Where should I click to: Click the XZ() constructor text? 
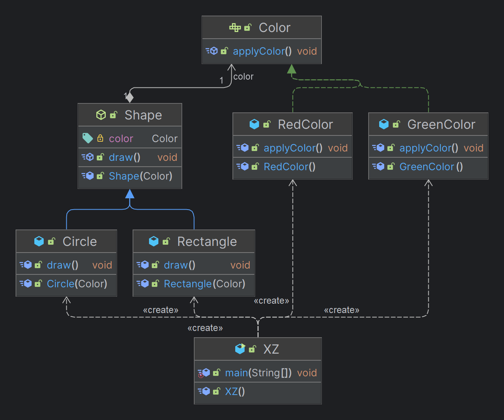point(235,392)
